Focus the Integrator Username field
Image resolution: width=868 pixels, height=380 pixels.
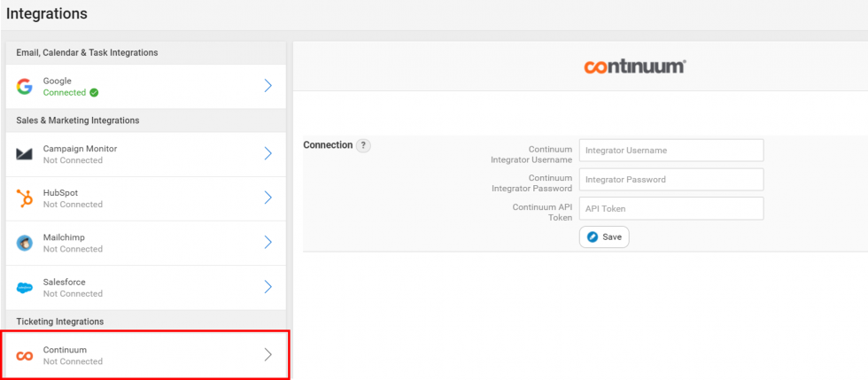[670, 151]
